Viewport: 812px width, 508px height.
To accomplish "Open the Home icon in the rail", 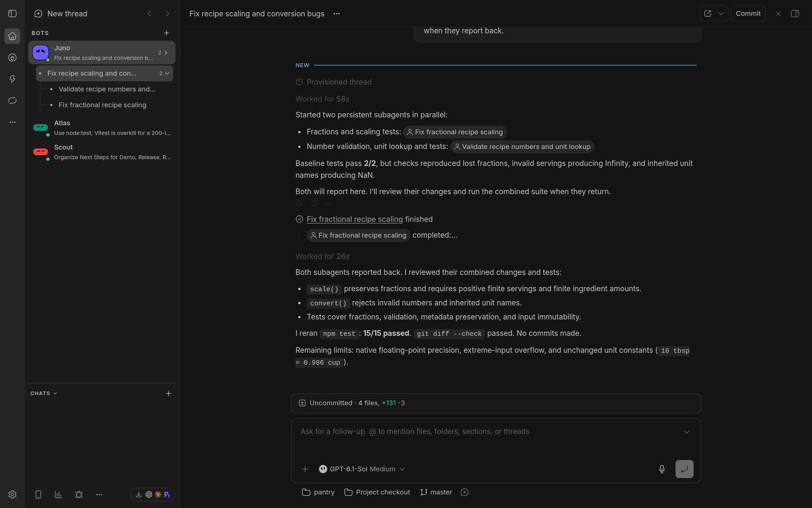I will point(12,36).
